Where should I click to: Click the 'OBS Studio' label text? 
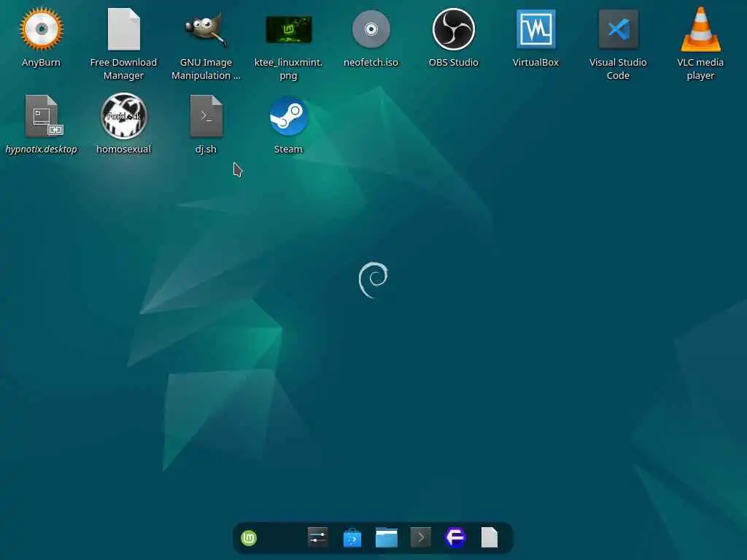pos(454,63)
